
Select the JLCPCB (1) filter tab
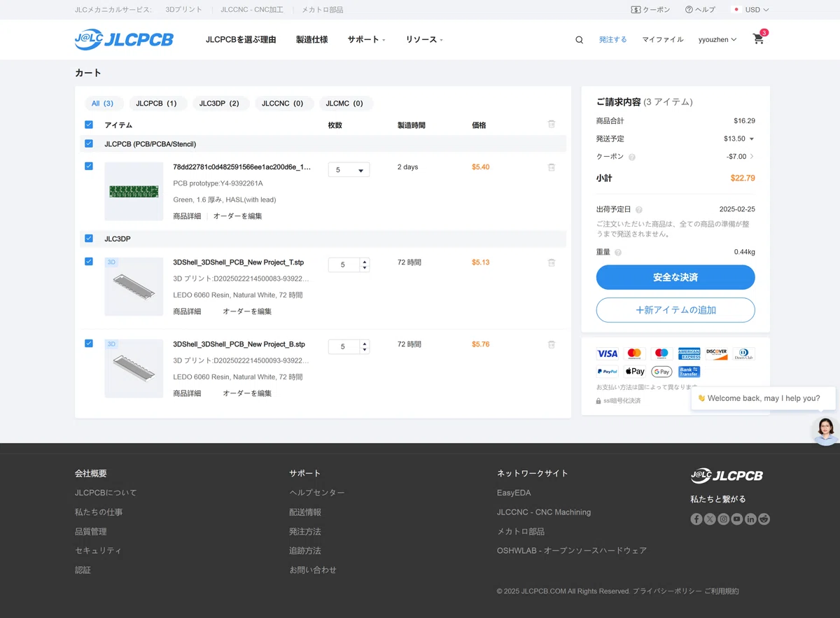pos(157,104)
